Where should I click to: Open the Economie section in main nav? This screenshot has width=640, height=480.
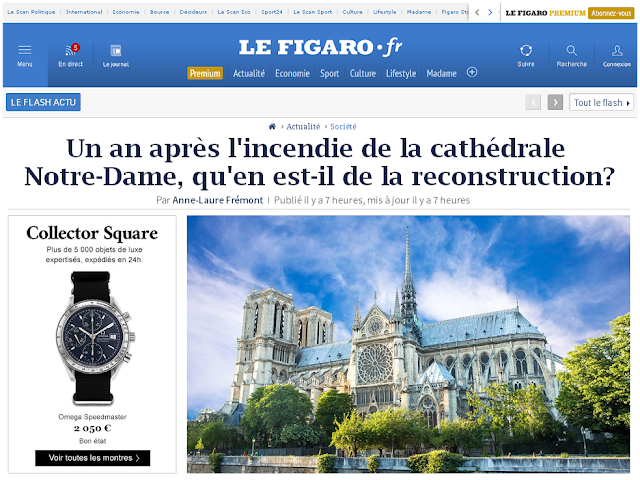pyautogui.click(x=292, y=73)
